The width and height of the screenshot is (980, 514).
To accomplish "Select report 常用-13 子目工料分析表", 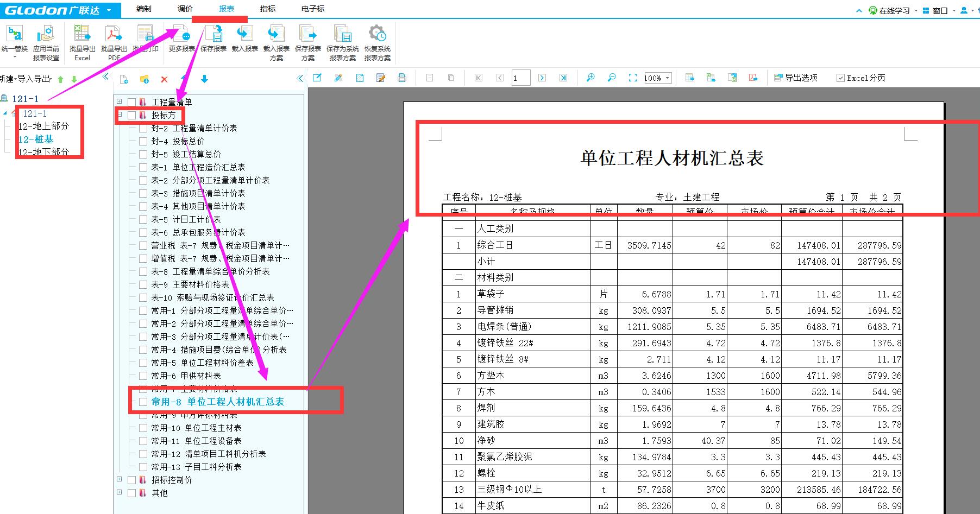I will [x=196, y=467].
